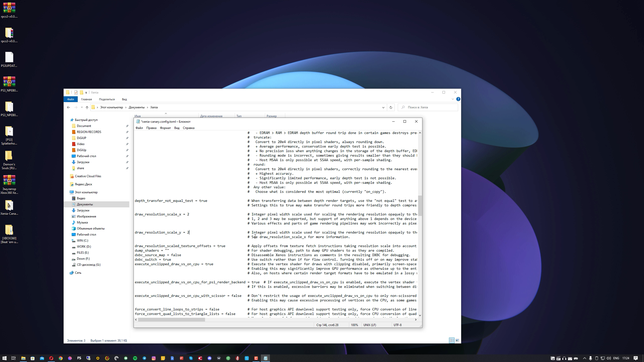This screenshot has height=362, width=644.
Task: Open Discord from the taskbar
Action: tap(210, 358)
